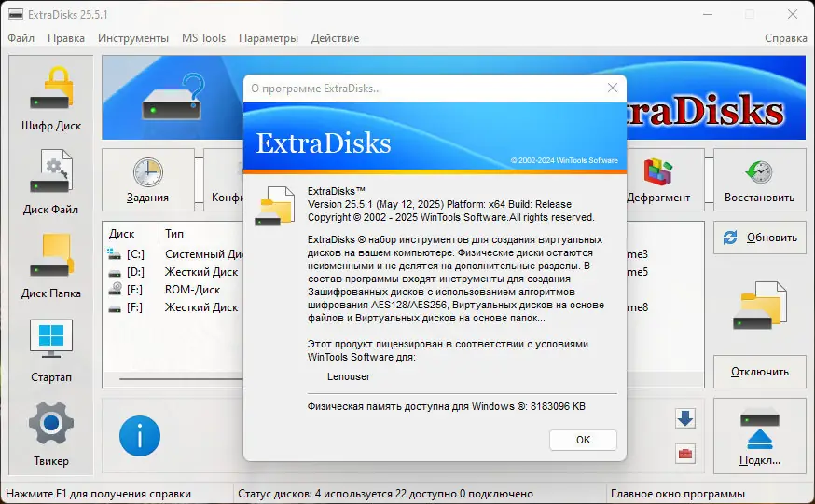
Task: Click the Lenouser licensee name
Action: 349,376
